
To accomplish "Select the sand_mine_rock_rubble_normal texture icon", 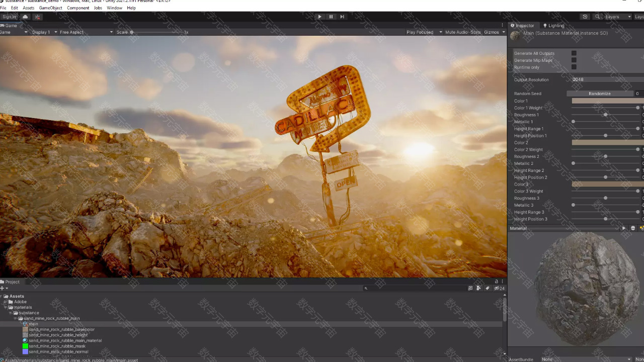I will click(25, 351).
